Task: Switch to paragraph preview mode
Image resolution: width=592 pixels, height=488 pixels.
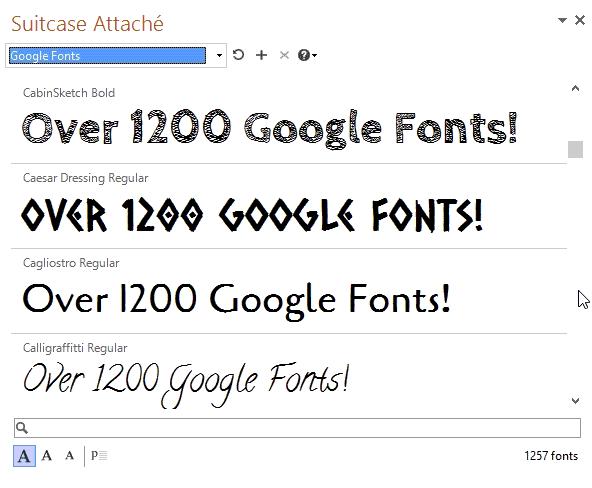Action: pos(99,456)
